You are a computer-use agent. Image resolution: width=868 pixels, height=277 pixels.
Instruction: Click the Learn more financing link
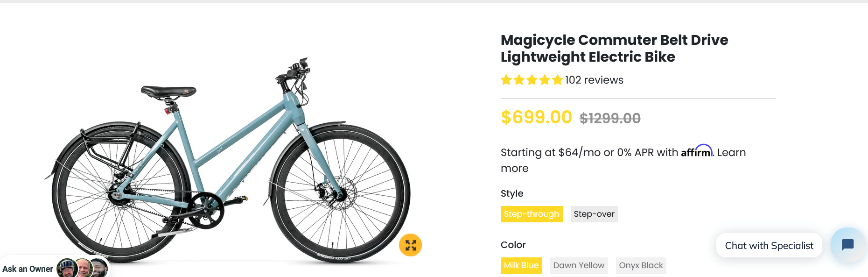click(x=731, y=152)
